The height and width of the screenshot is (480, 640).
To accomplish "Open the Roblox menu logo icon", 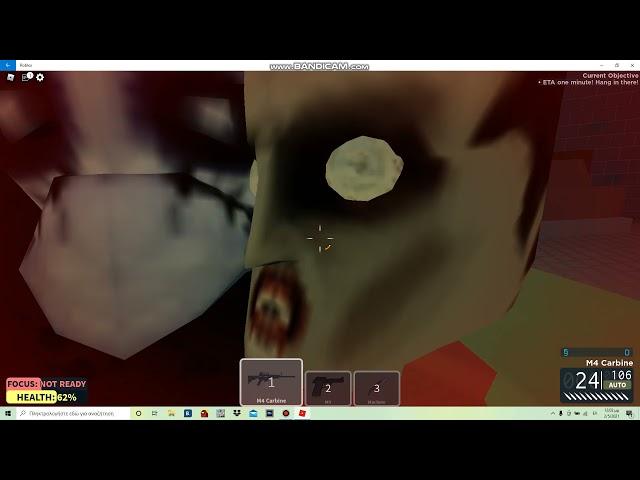I will [11, 77].
